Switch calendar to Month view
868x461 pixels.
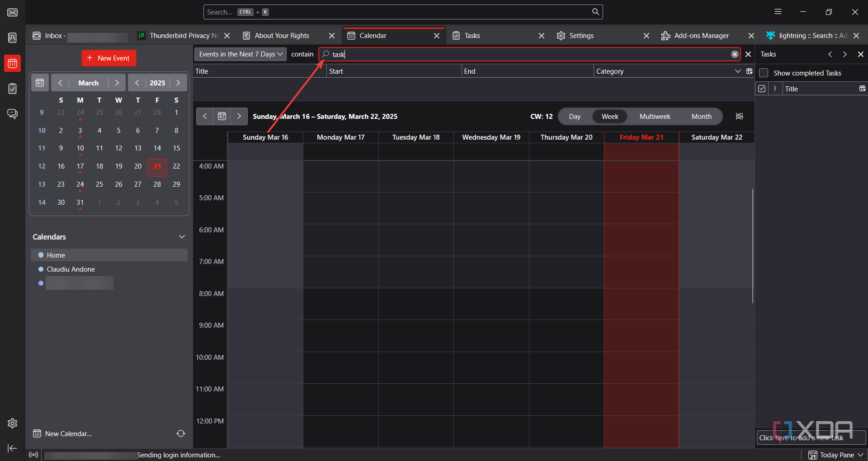click(x=701, y=116)
